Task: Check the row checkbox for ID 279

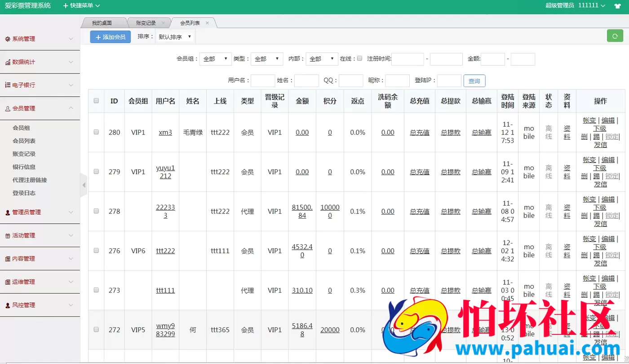Action: [96, 171]
